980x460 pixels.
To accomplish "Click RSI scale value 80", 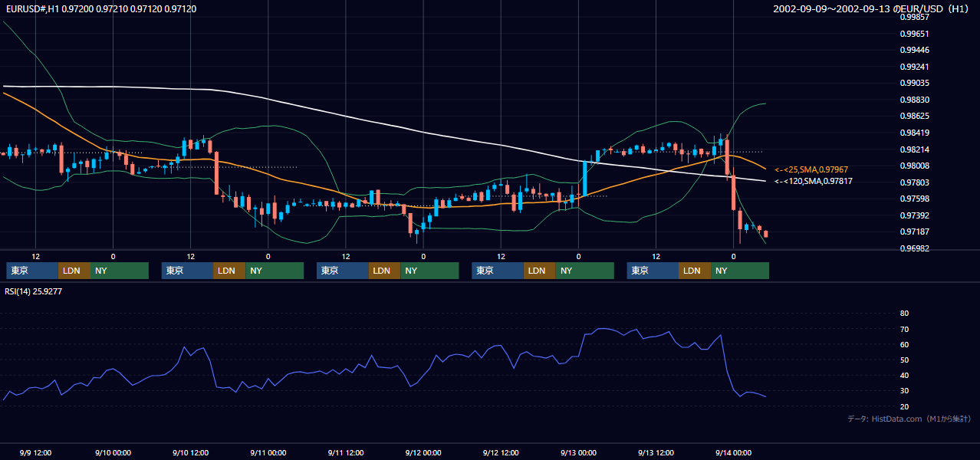I will point(904,314).
